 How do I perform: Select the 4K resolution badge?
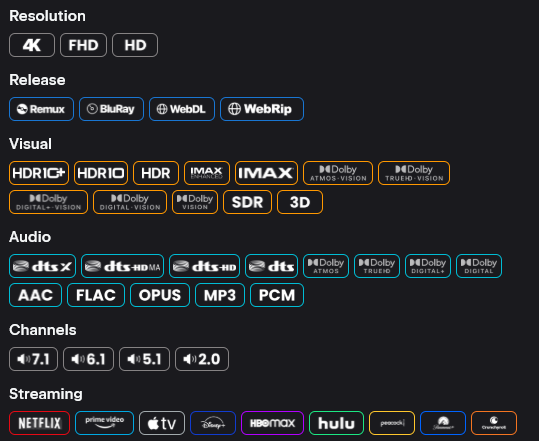pyautogui.click(x=32, y=45)
